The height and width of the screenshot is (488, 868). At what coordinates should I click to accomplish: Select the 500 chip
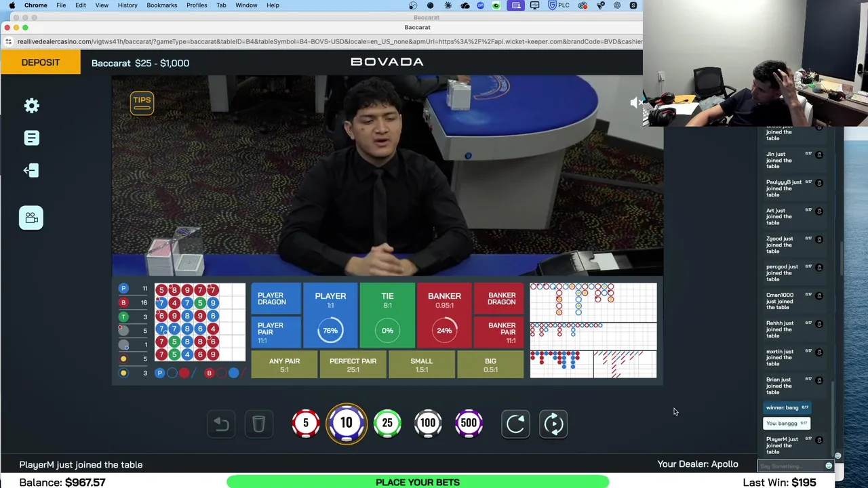pyautogui.click(x=469, y=423)
